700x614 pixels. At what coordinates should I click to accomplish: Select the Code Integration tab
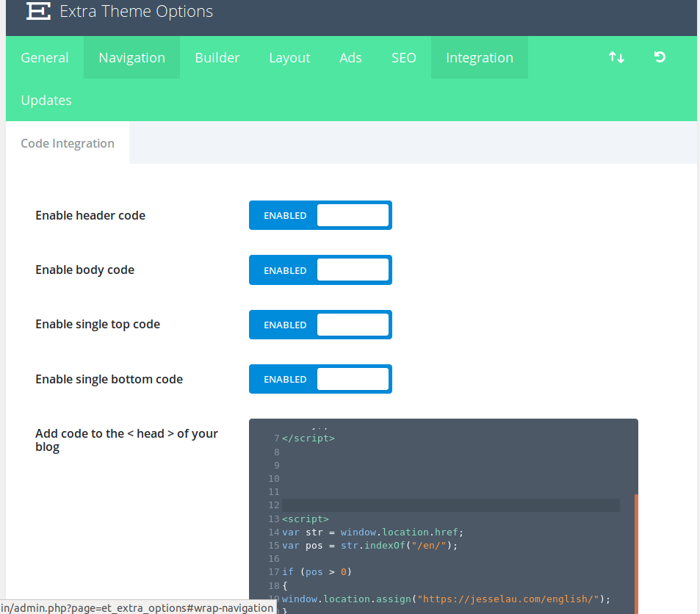(x=67, y=142)
